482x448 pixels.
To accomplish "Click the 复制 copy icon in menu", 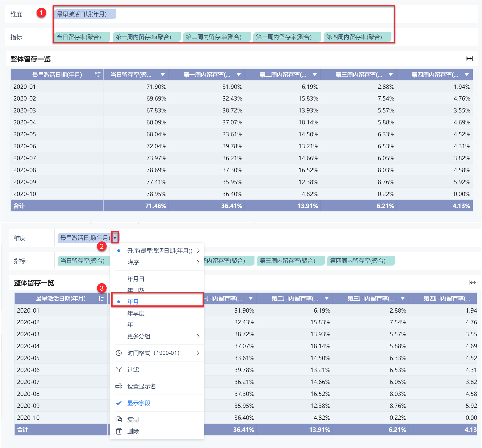I will 119,419.
